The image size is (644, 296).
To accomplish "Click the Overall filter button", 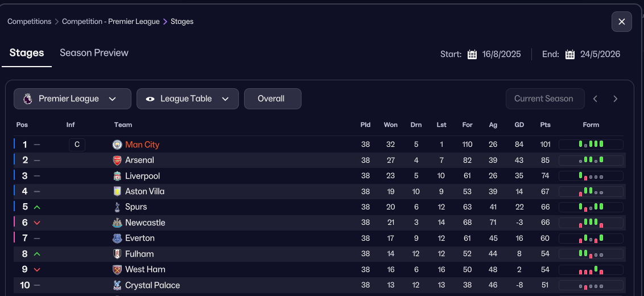I will click(x=272, y=98).
